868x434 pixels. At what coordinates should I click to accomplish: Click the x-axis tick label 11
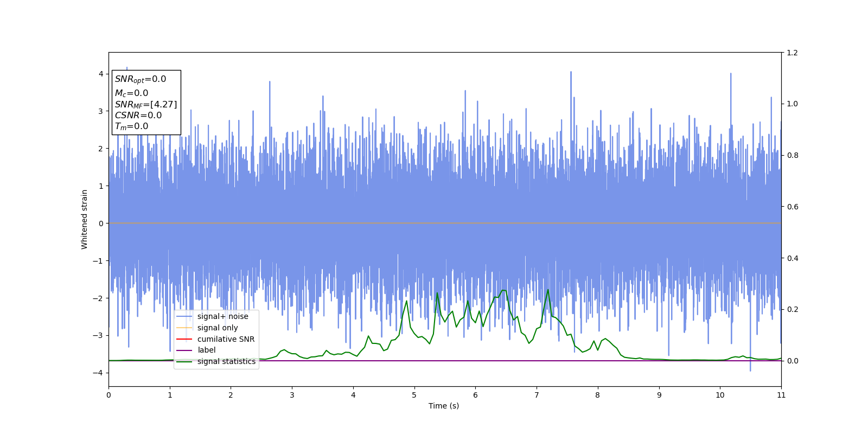pyautogui.click(x=781, y=395)
